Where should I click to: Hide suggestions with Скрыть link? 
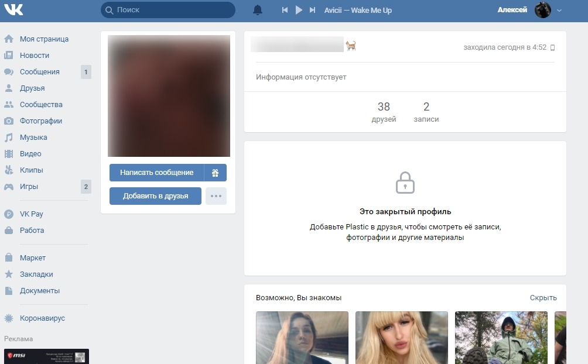(543, 298)
